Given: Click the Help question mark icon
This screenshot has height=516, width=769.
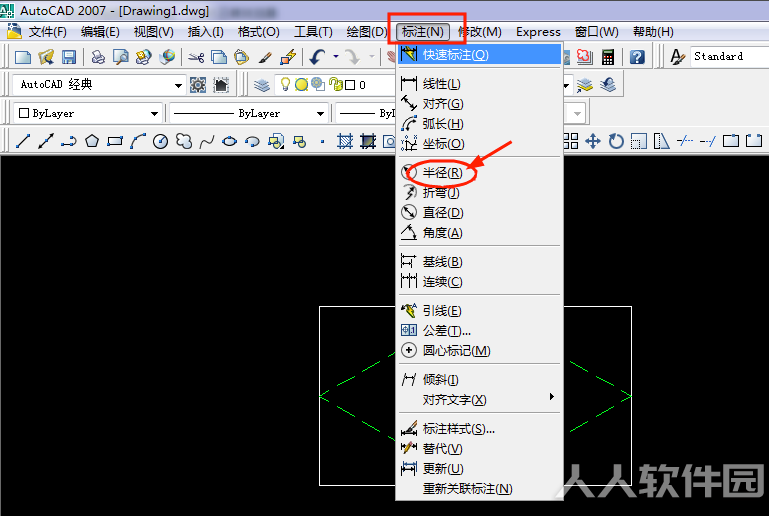Looking at the screenshot, I should (x=637, y=57).
